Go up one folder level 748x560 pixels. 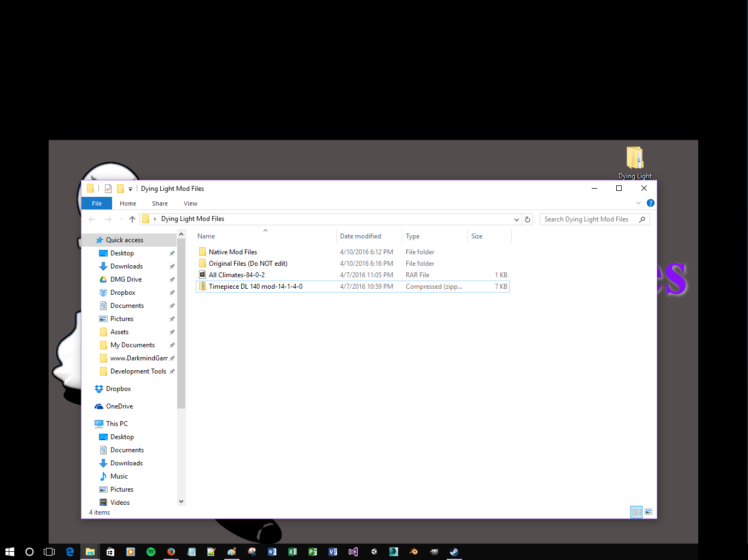pos(132,219)
